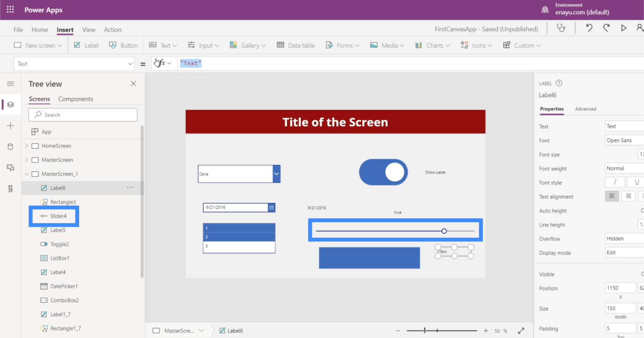
Task: Click the zoom level slider
Action: tap(442, 331)
